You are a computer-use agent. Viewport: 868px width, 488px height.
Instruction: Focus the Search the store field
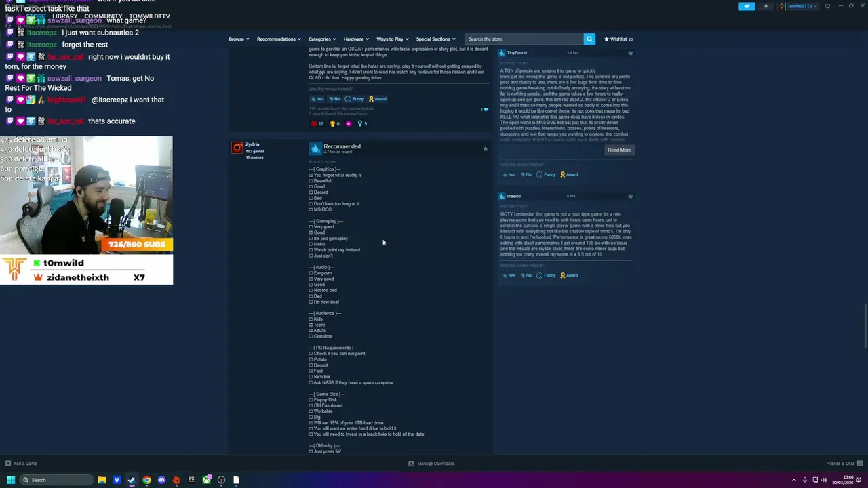524,39
